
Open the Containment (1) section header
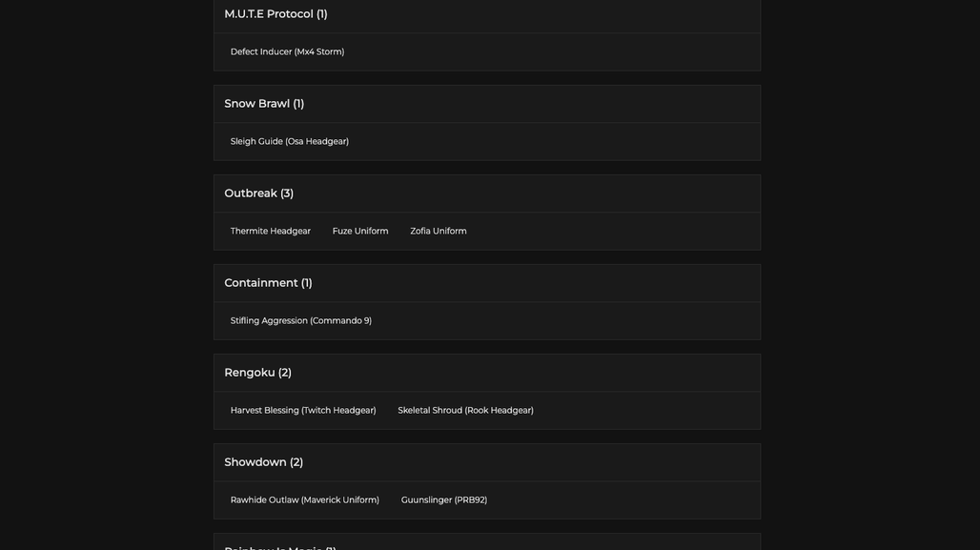coord(487,283)
